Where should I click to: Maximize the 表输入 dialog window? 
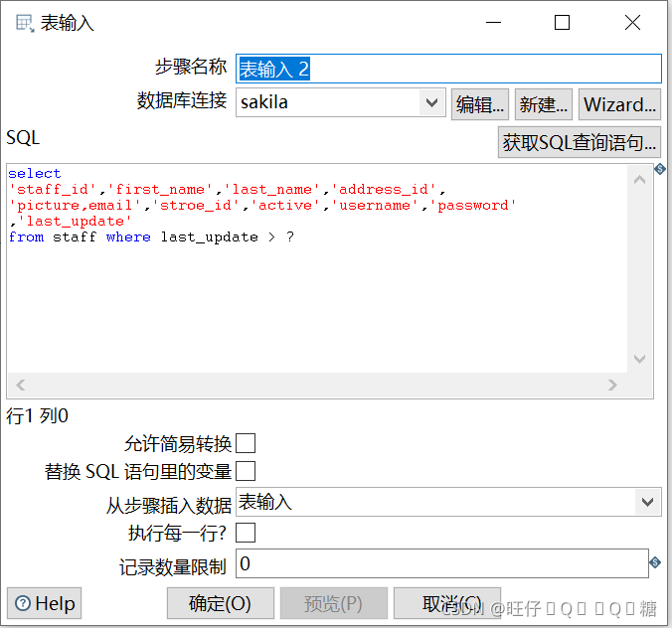click(x=562, y=22)
